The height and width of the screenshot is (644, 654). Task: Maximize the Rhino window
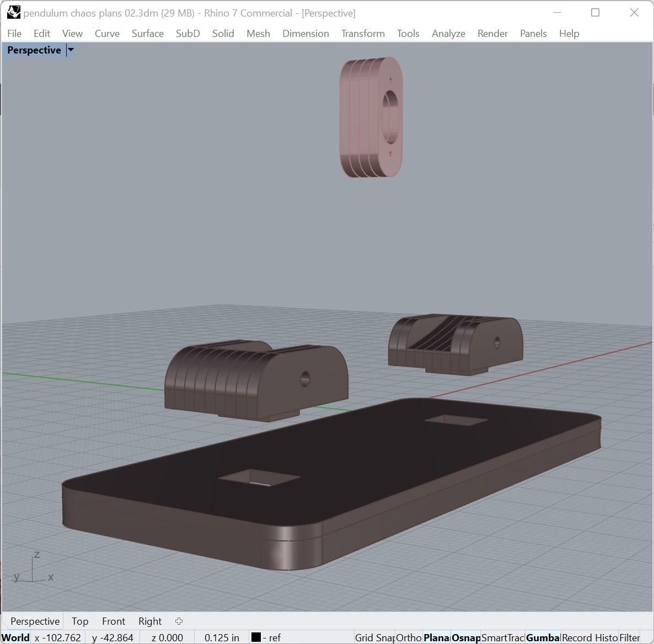pyautogui.click(x=595, y=13)
